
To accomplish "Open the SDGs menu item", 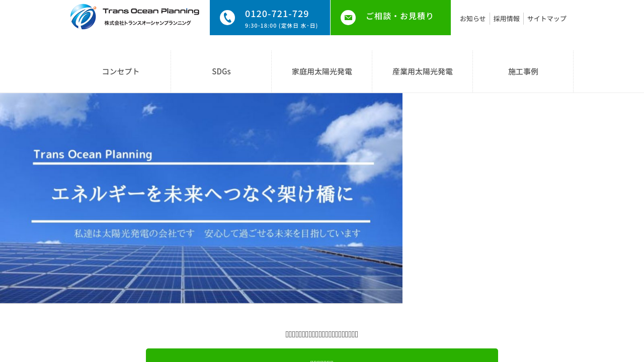I will click(221, 71).
